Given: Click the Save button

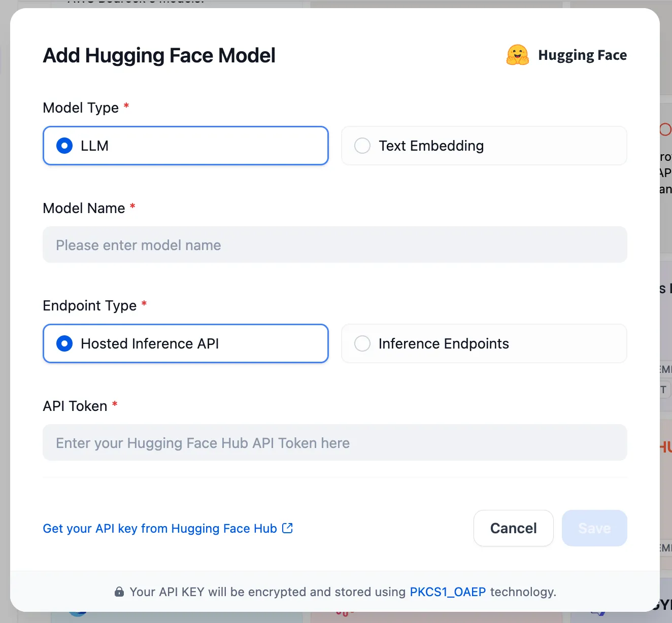Looking at the screenshot, I should click(594, 528).
